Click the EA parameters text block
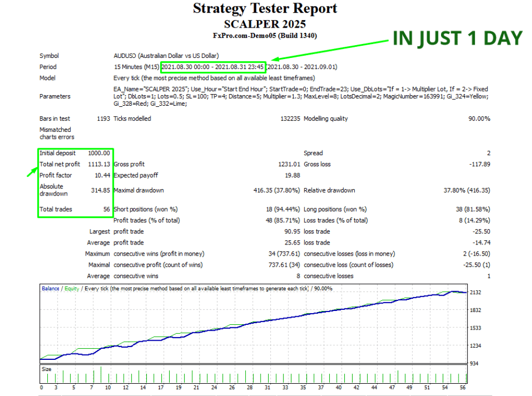Viewport: 532px width, 396px height. pos(301,96)
